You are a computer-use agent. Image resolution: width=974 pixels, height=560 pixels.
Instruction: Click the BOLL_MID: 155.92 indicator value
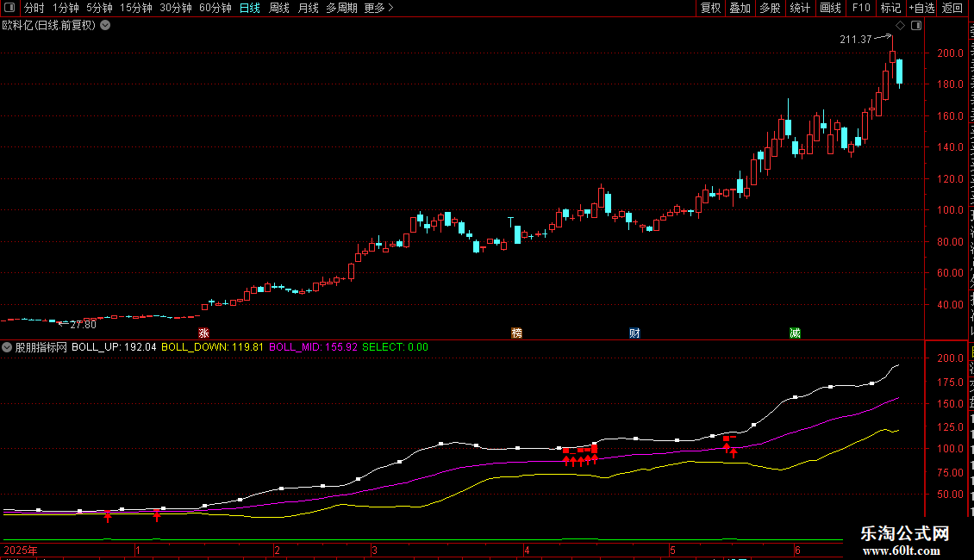pyautogui.click(x=313, y=347)
